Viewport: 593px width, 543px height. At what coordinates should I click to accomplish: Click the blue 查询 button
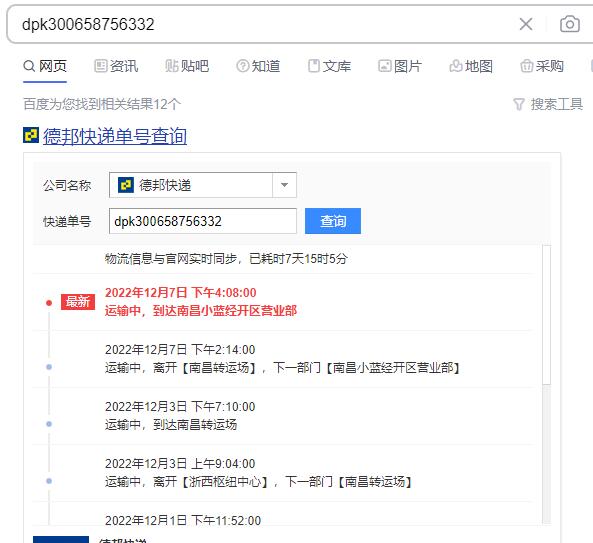(333, 221)
